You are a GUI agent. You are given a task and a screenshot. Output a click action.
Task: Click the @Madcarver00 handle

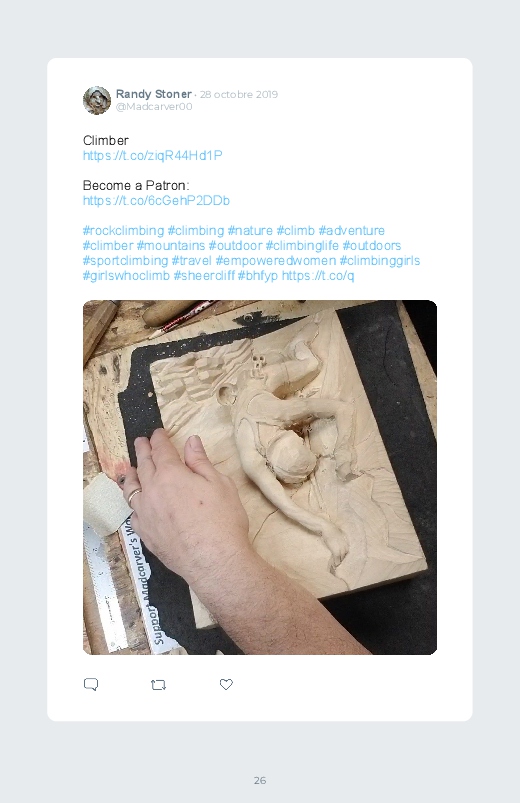click(154, 107)
